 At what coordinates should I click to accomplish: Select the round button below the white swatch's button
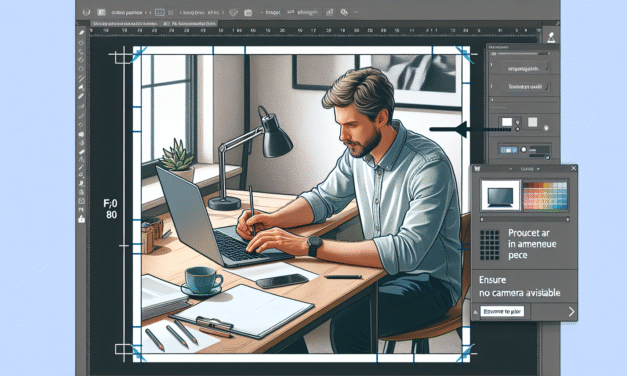click(517, 129)
